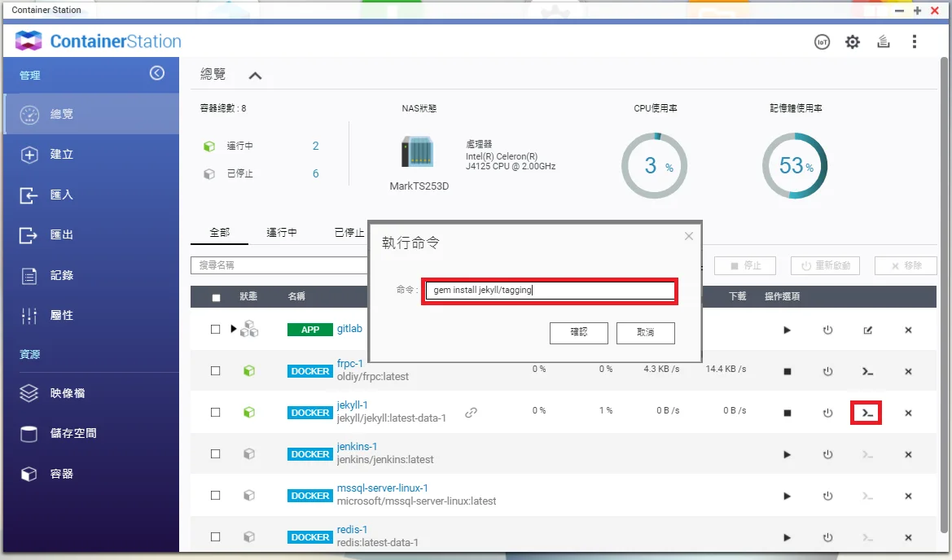Image resolution: width=952 pixels, height=560 pixels.
Task: Expand the gitlab app row triangle
Action: click(234, 329)
